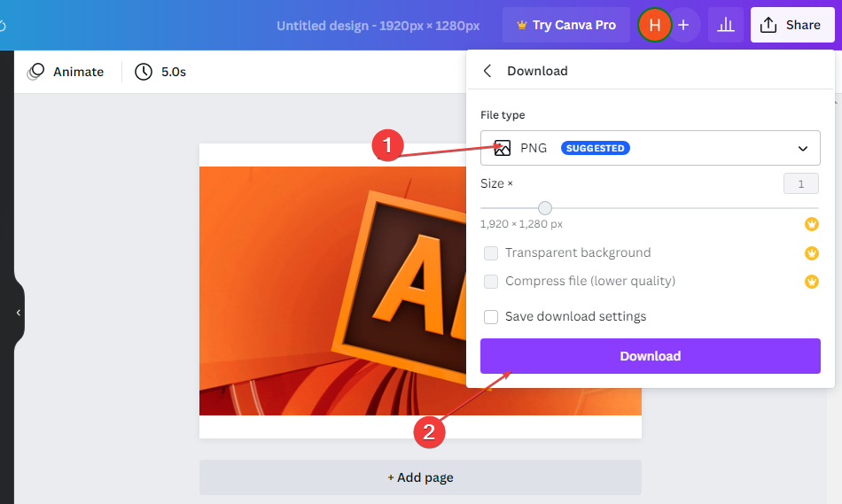The width and height of the screenshot is (842, 504).
Task: Click Pro crown icon beside Compress file
Action: [811, 281]
